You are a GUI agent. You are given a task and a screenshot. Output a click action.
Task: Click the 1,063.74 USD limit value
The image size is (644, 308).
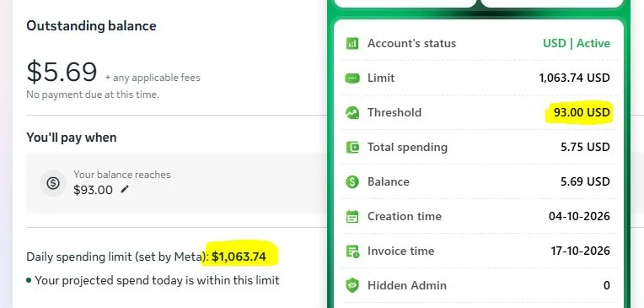click(x=574, y=78)
